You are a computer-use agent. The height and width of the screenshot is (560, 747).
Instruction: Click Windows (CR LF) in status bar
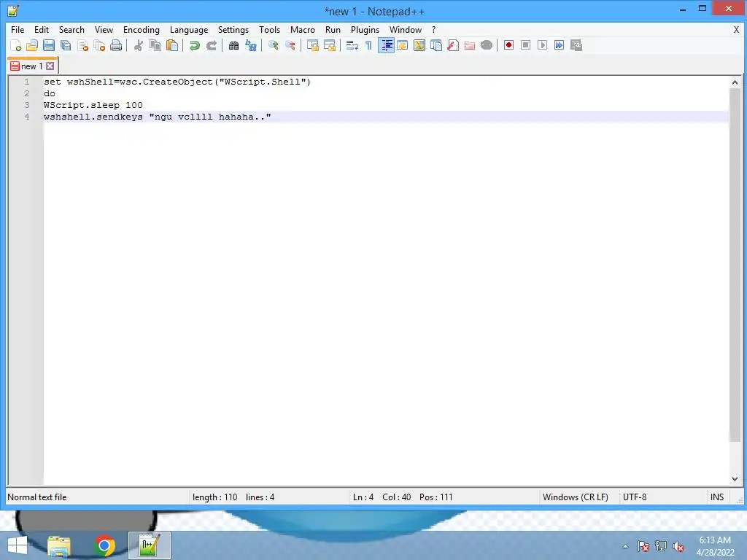click(575, 497)
